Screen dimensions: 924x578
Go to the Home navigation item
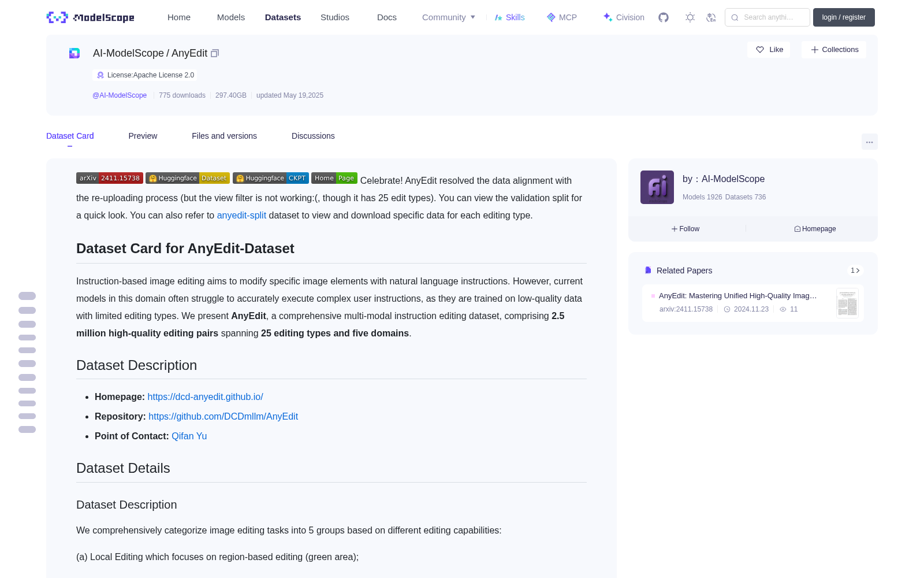tap(179, 17)
